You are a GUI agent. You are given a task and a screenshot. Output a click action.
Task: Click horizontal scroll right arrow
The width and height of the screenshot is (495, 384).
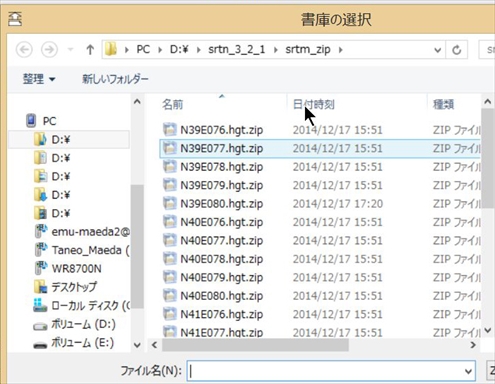tap(473, 345)
